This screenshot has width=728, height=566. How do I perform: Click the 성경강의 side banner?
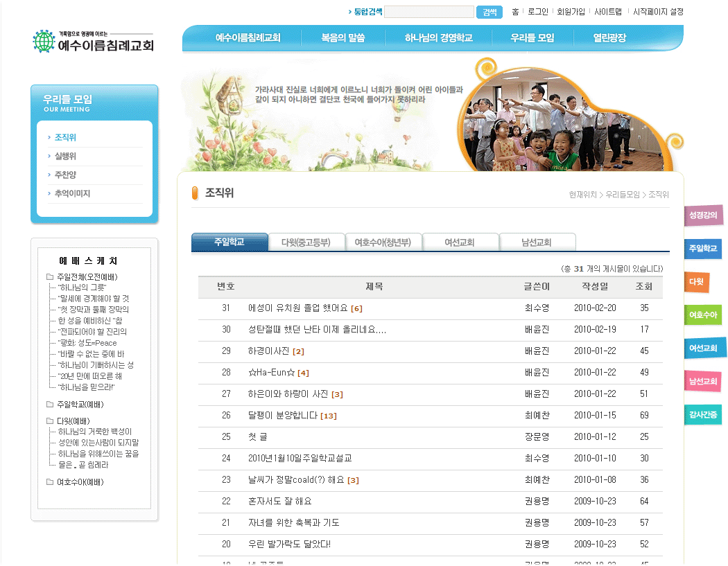[704, 215]
